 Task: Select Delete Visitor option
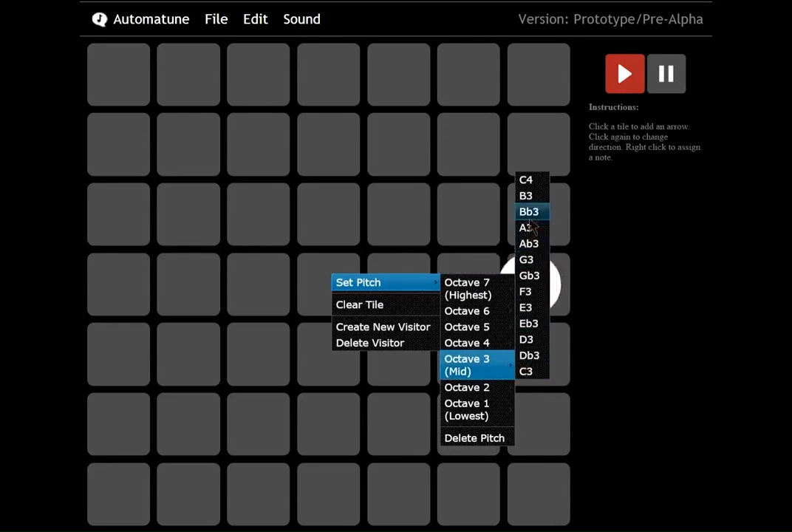coord(370,343)
